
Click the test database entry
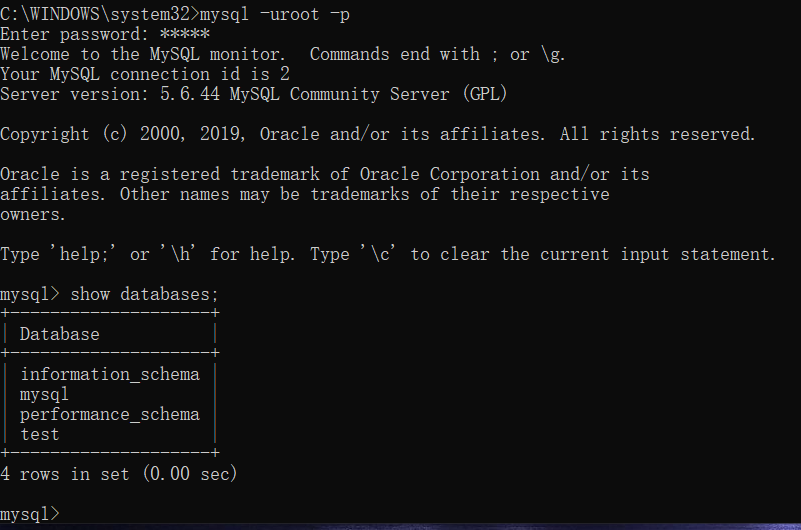pos(40,434)
